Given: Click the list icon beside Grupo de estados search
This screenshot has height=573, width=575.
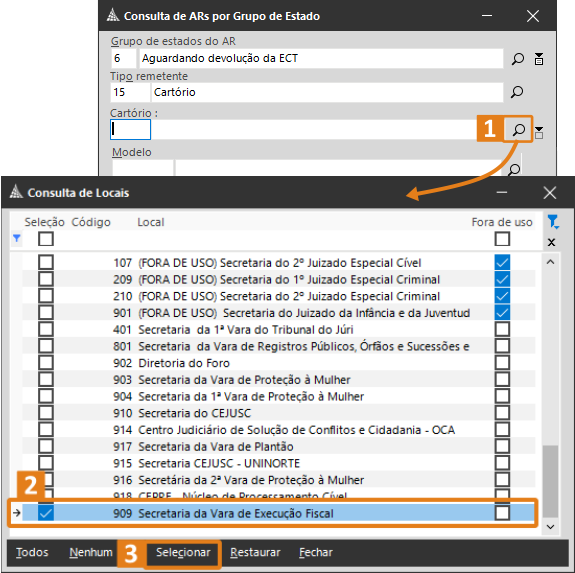Looking at the screenshot, I should click(x=539, y=59).
